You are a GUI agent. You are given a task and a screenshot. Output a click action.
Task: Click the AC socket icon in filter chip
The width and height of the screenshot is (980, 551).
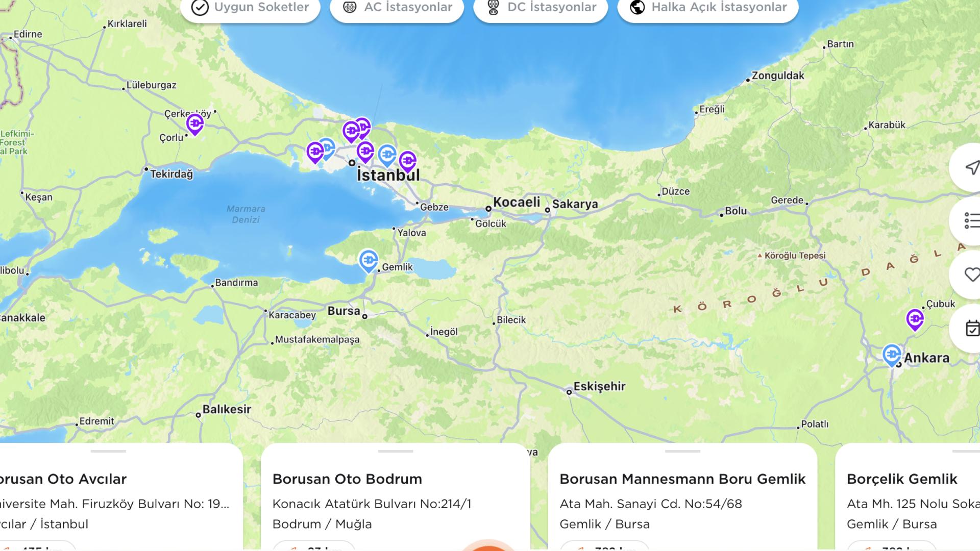coord(350,7)
